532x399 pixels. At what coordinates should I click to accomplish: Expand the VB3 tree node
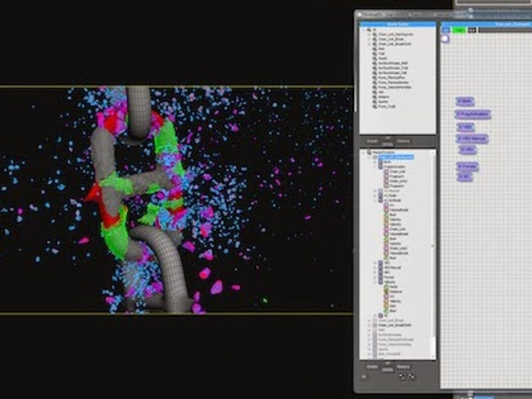point(375,272)
